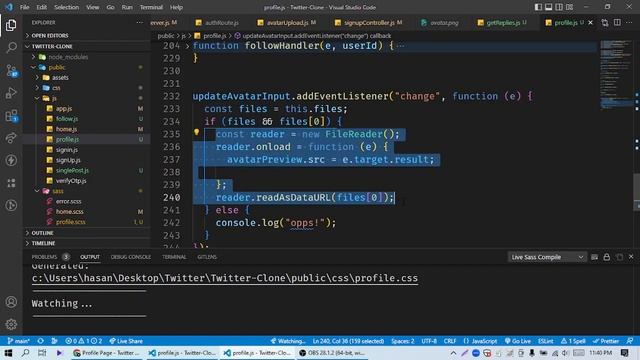Open the generated profile.css path link
Viewport: 640px width, 360px height.
point(224,278)
